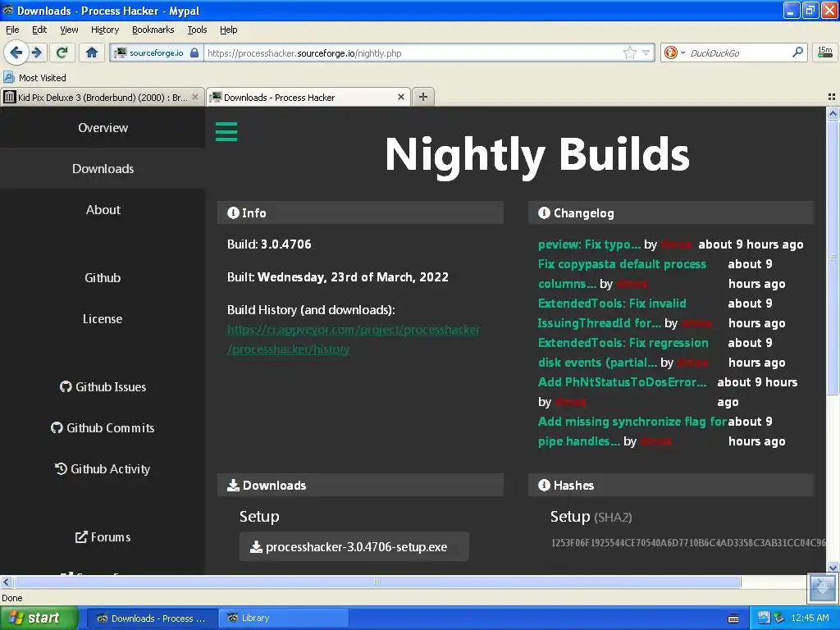Toggle the green hamburger sidebar menu
Screen dimensions: 840x630
pyautogui.click(x=226, y=132)
